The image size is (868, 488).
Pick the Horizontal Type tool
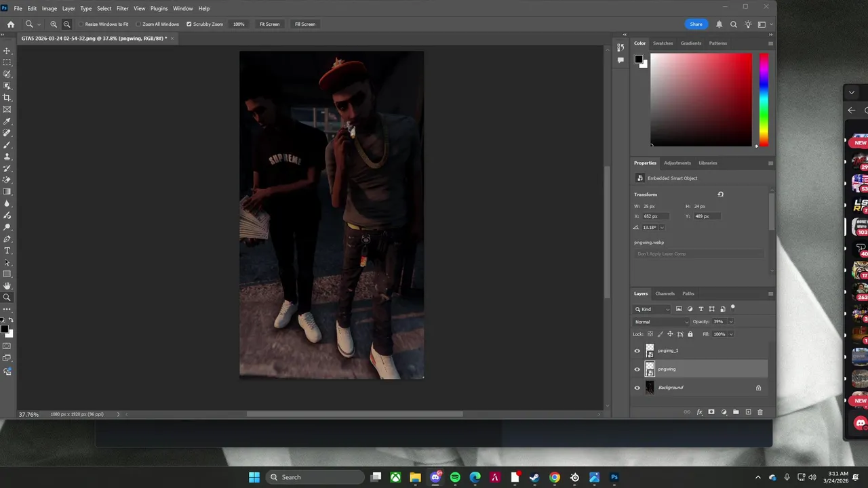pos(7,251)
